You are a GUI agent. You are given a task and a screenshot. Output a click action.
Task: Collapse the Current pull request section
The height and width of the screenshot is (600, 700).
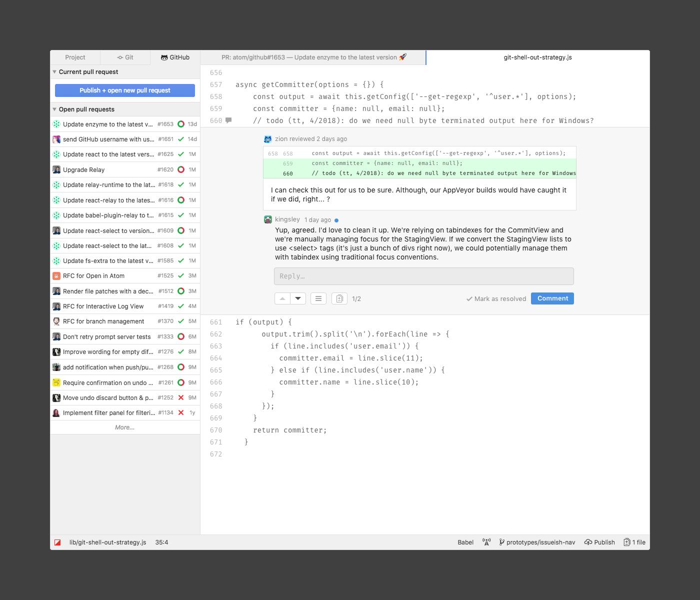(x=54, y=72)
